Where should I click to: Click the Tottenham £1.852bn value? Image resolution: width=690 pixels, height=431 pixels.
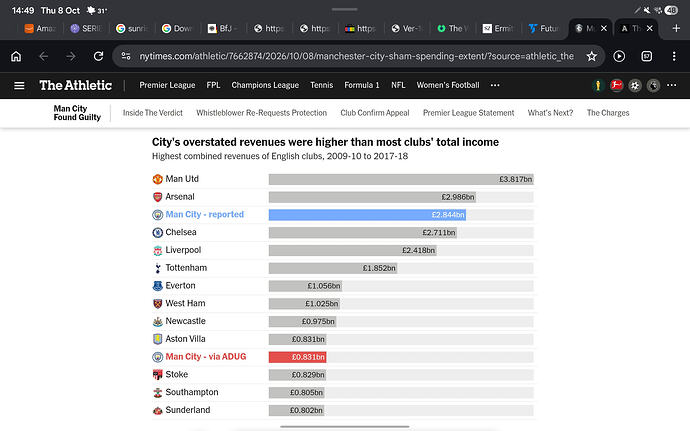pos(379,268)
